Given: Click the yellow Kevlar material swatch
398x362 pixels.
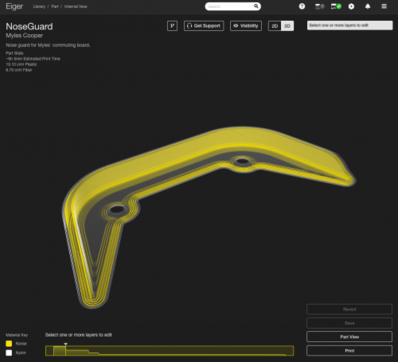Looking at the screenshot, I should (x=9, y=344).
